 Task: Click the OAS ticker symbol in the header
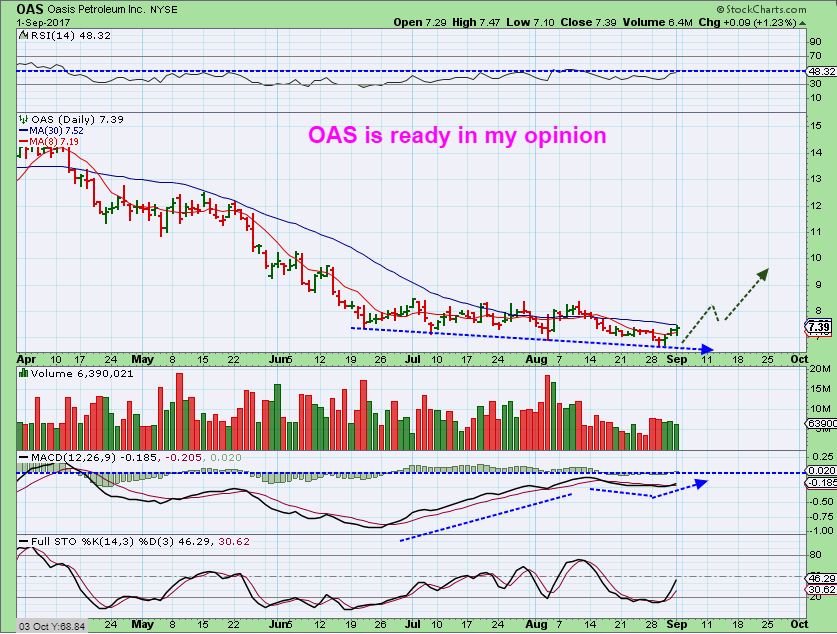pos(29,9)
